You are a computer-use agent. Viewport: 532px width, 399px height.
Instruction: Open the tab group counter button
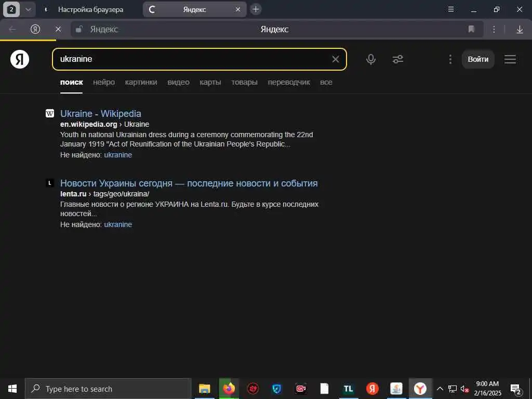11,9
